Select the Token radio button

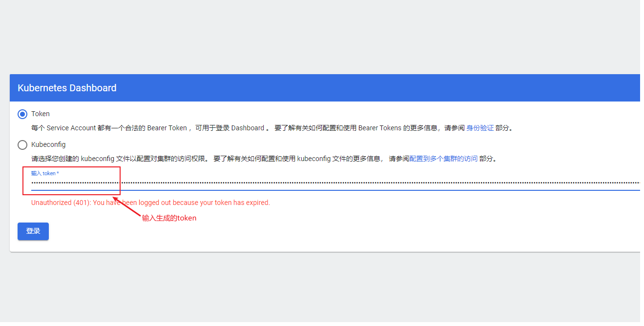[x=22, y=114]
